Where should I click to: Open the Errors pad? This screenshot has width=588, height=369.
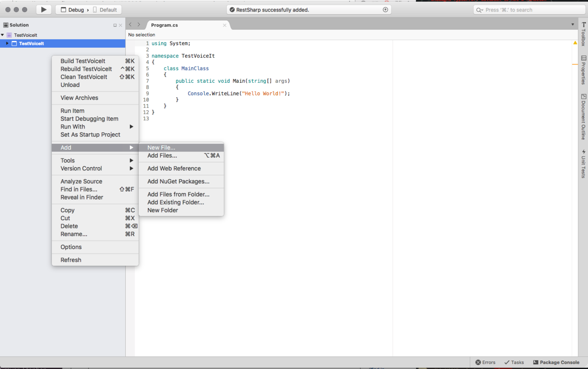tap(485, 362)
